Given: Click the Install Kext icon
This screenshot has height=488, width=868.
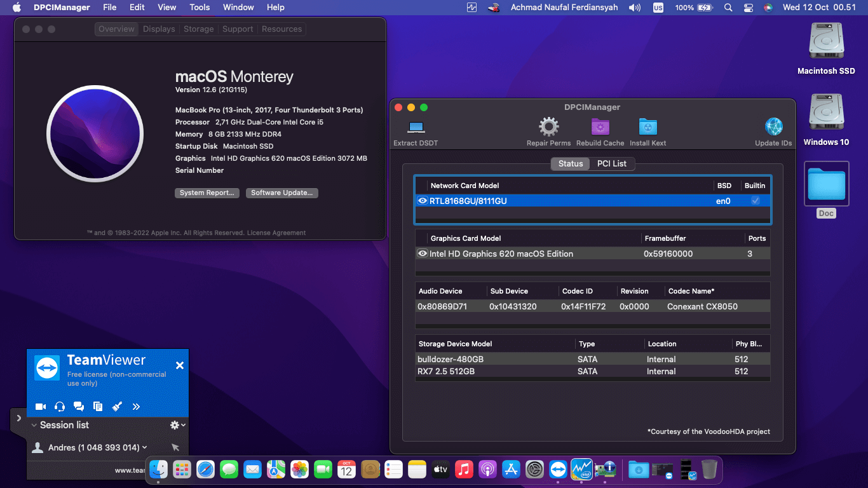Looking at the screenshot, I should click(x=648, y=127).
